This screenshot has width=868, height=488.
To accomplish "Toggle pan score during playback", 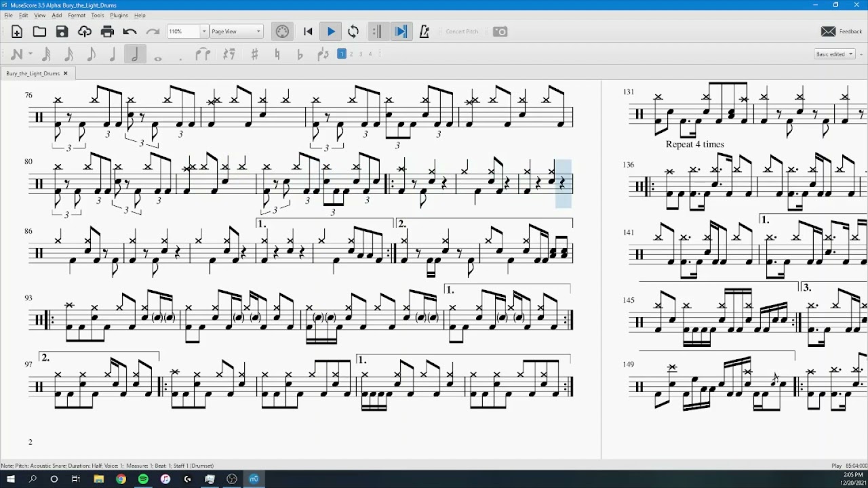I will [401, 31].
